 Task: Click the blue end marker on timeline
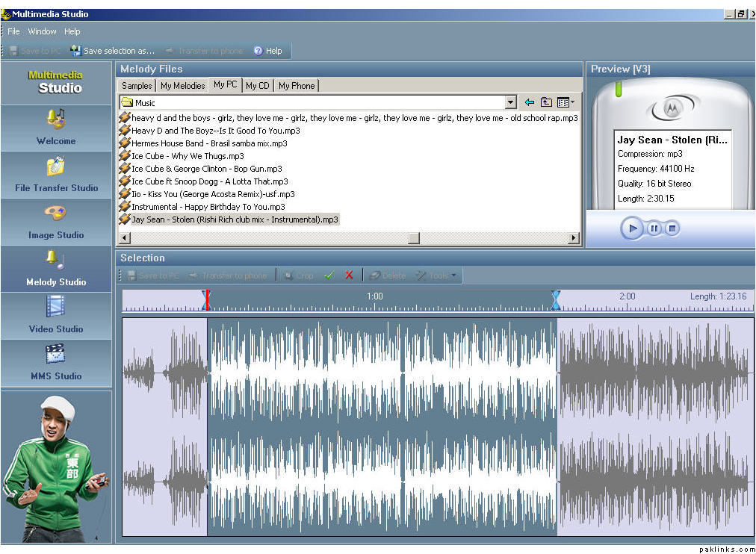tap(555, 299)
